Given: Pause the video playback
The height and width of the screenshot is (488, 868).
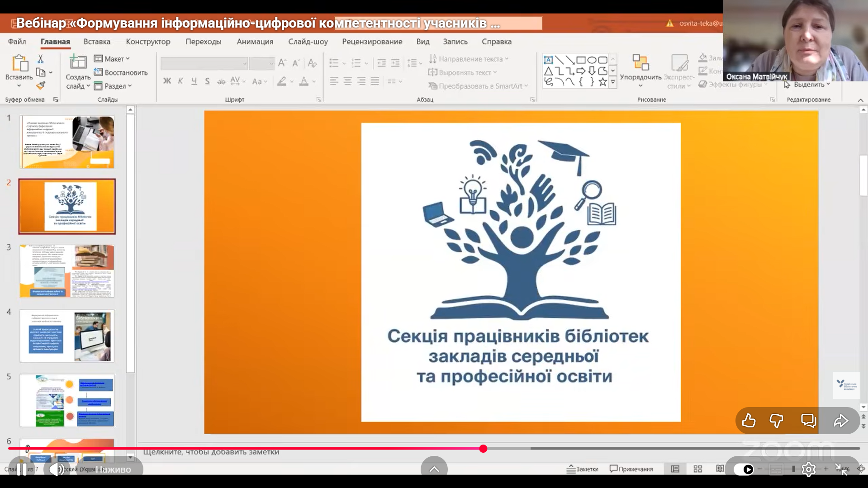Looking at the screenshot, I should [21, 469].
